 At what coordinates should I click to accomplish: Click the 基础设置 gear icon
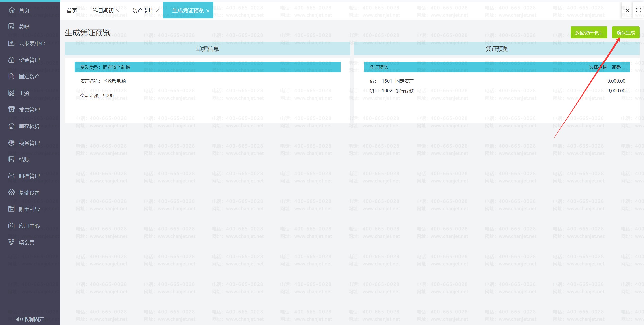click(11, 193)
